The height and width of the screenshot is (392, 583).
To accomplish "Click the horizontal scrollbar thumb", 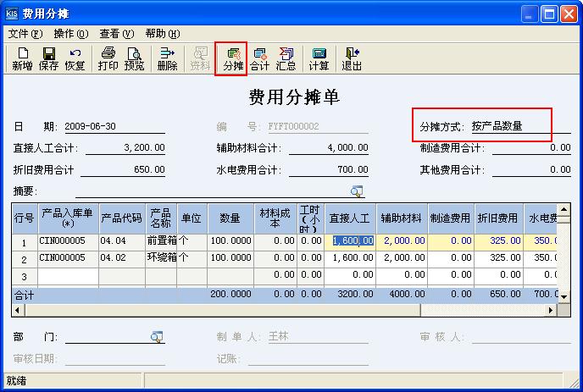I will pos(223,310).
